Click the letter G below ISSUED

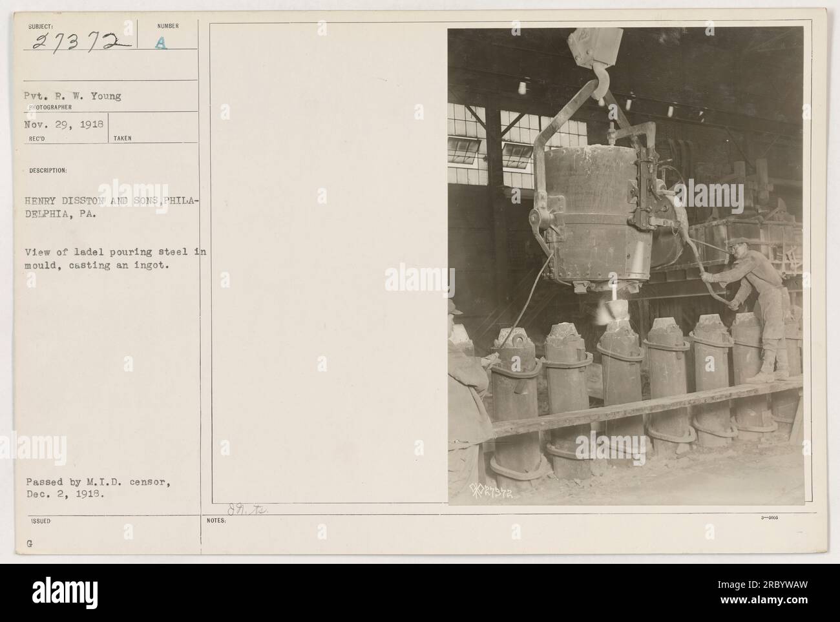tap(31, 544)
